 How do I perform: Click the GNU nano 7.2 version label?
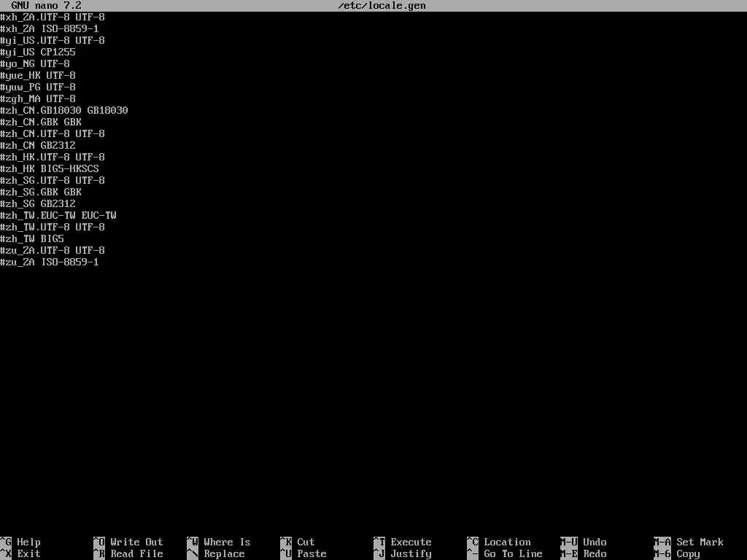point(46,6)
